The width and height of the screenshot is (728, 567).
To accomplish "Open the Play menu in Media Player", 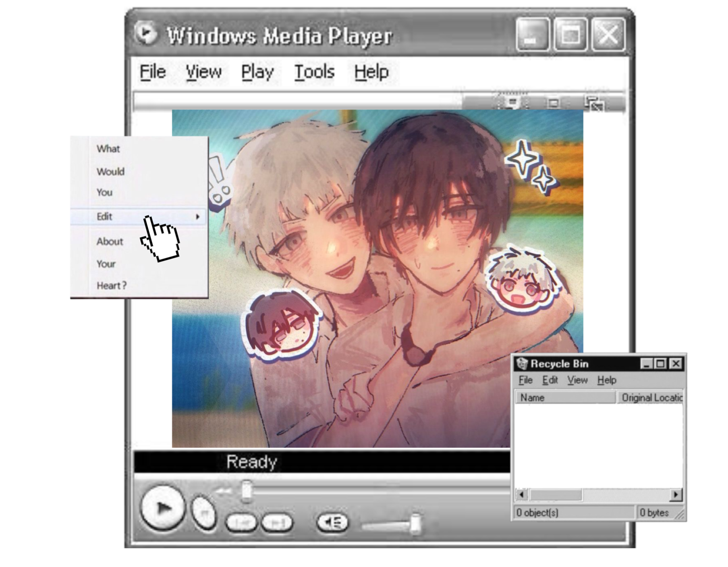I will [x=257, y=72].
